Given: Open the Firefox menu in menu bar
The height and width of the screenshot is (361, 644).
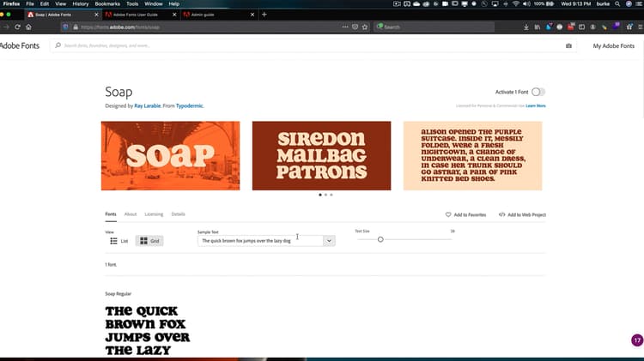Looking at the screenshot, I should coord(11,3).
